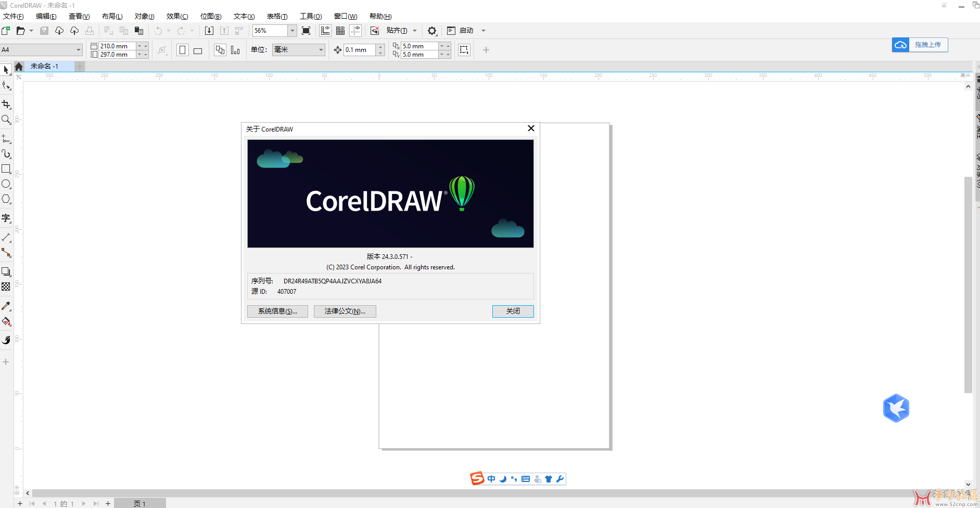Select the Connector tool
Viewport: 980px width, 508px height.
[6, 253]
